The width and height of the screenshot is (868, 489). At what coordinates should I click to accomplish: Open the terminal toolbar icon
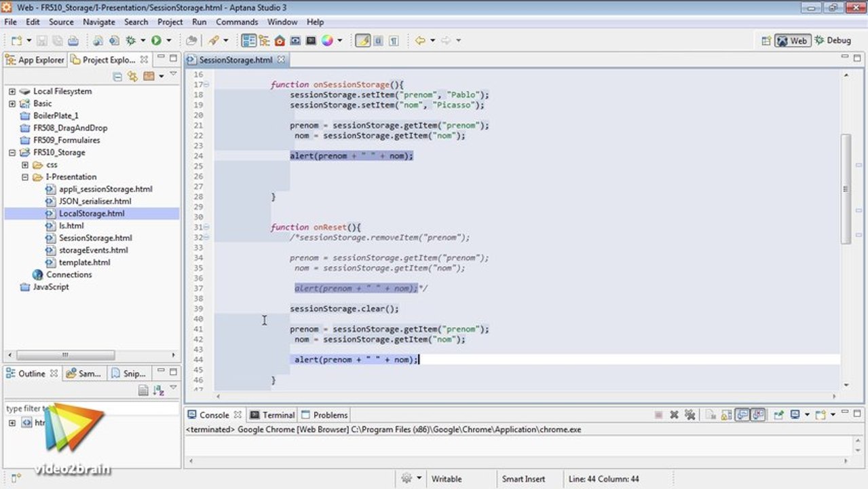[311, 41]
